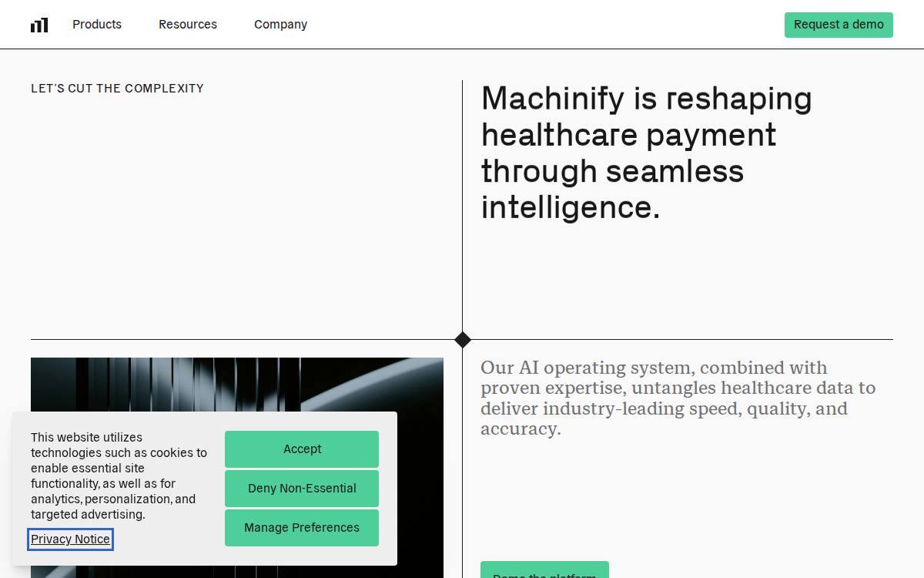924x578 pixels.
Task: Click the 'Our AI operating system' paragraph
Action: click(x=678, y=398)
